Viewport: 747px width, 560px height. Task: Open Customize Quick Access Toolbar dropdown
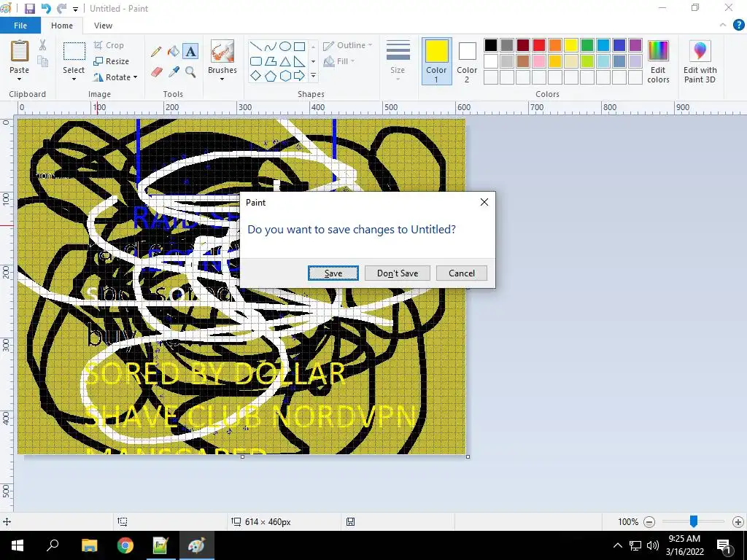click(x=75, y=9)
